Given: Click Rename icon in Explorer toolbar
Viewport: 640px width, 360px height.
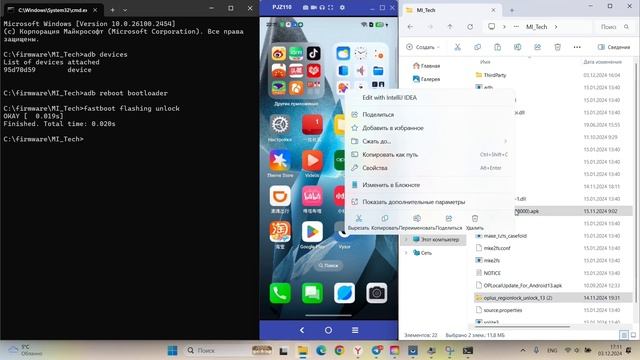Looking at the screenshot, I should (517, 47).
